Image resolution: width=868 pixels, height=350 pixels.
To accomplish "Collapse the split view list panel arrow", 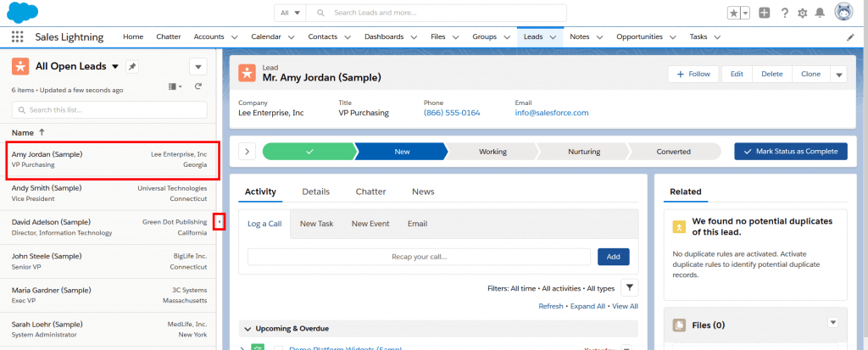I will tap(220, 222).
